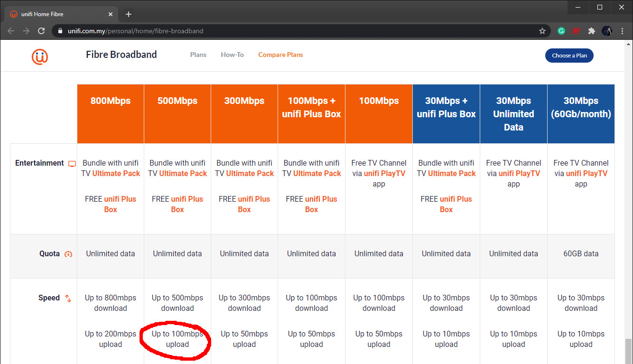Bookmark this page with star icon
This screenshot has height=364, width=633.
pyautogui.click(x=542, y=31)
